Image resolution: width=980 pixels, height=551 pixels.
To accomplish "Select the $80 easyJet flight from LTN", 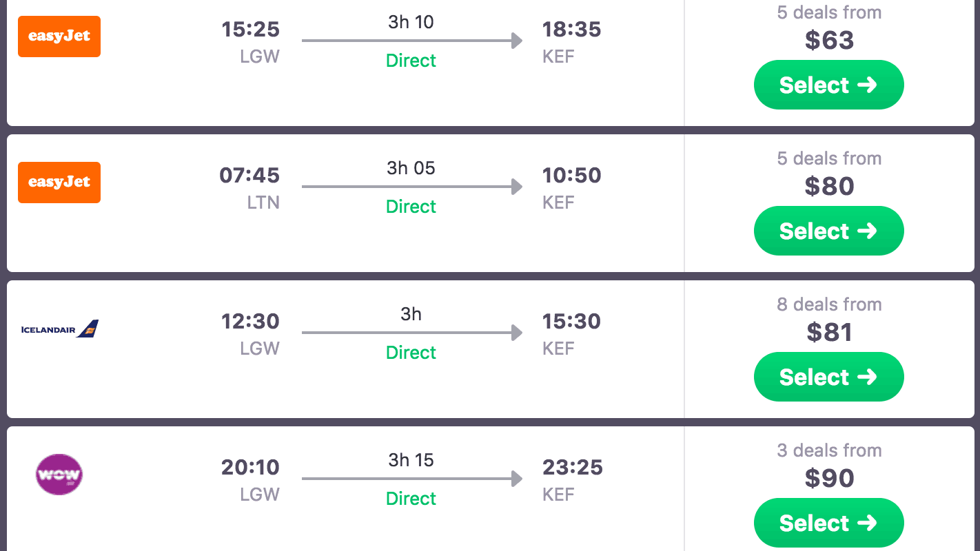I will click(828, 231).
